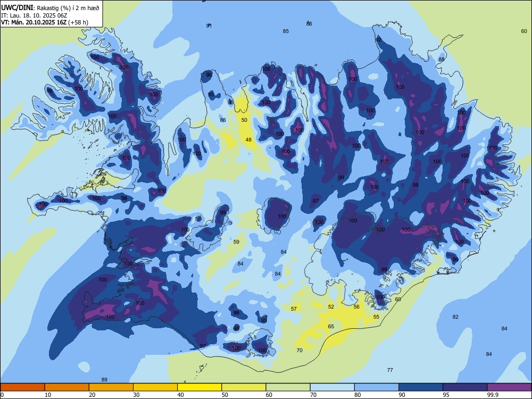The width and height of the screenshot is (532, 399).
Task: Click the 50–60 legend color segment
Action: coord(244,387)
